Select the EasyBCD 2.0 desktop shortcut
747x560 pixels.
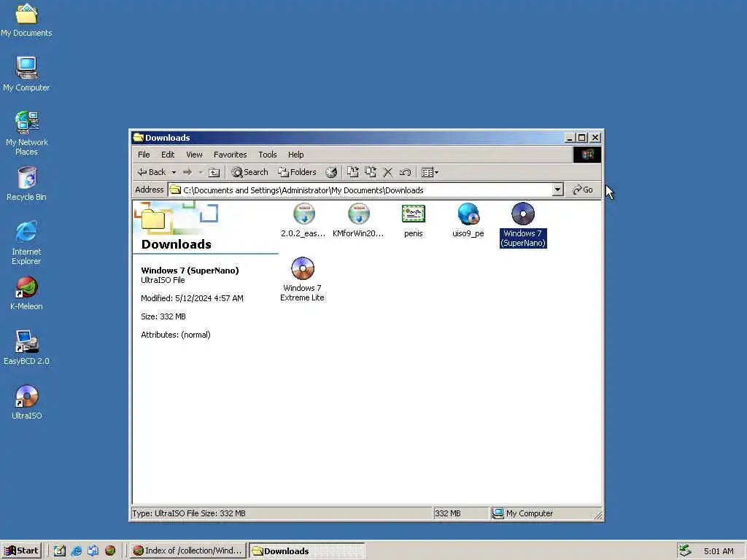(26, 348)
